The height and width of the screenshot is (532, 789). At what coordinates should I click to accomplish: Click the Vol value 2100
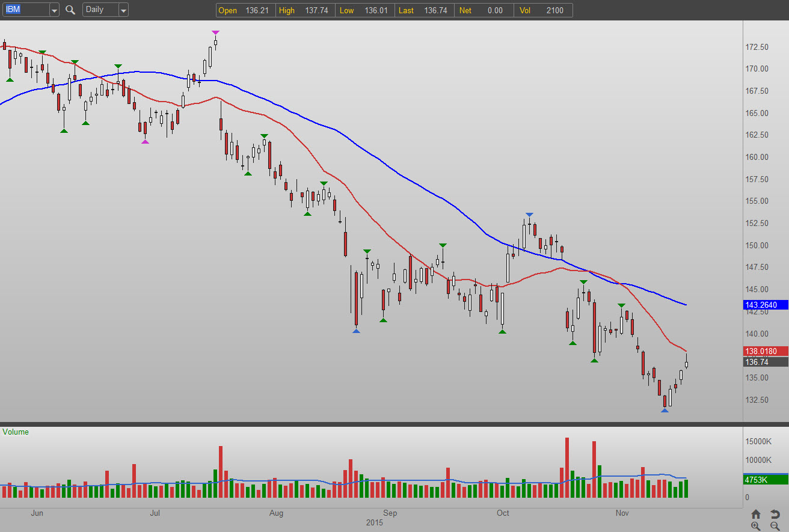point(554,10)
